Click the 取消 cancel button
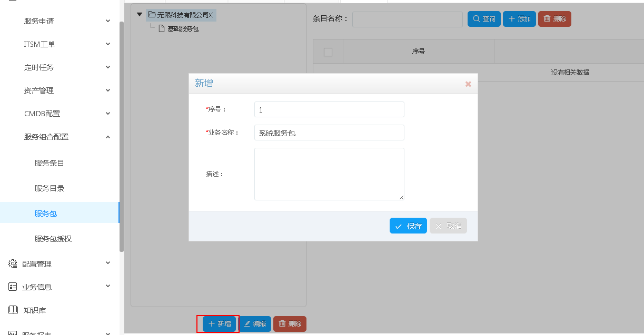This screenshot has height=335, width=644. pyautogui.click(x=448, y=226)
